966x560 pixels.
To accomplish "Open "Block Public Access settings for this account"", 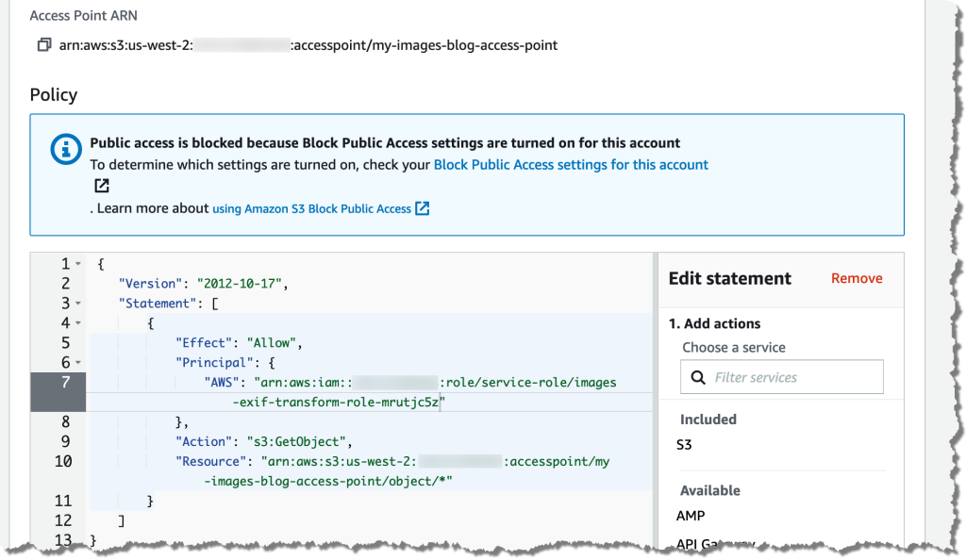I will [x=570, y=164].
